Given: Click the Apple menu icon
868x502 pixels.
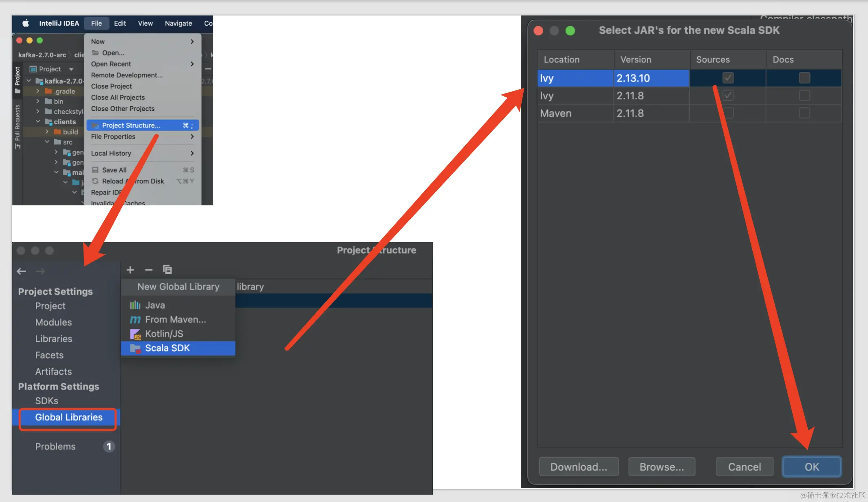Looking at the screenshot, I should (26, 23).
